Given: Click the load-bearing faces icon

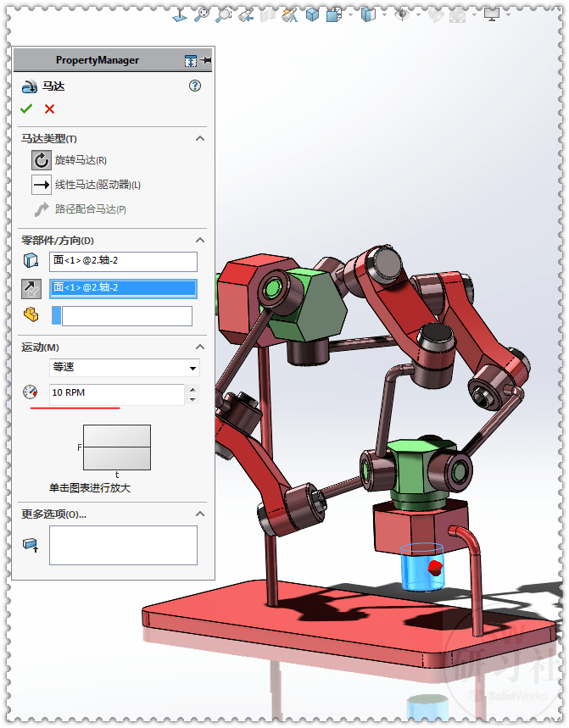Looking at the screenshot, I should (31, 545).
